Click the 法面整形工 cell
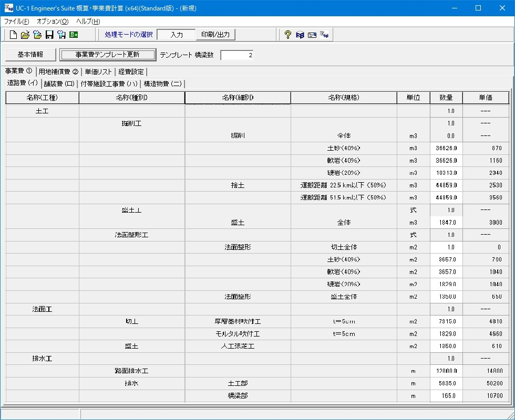Viewport: 515px width, 420px height. tap(132, 235)
